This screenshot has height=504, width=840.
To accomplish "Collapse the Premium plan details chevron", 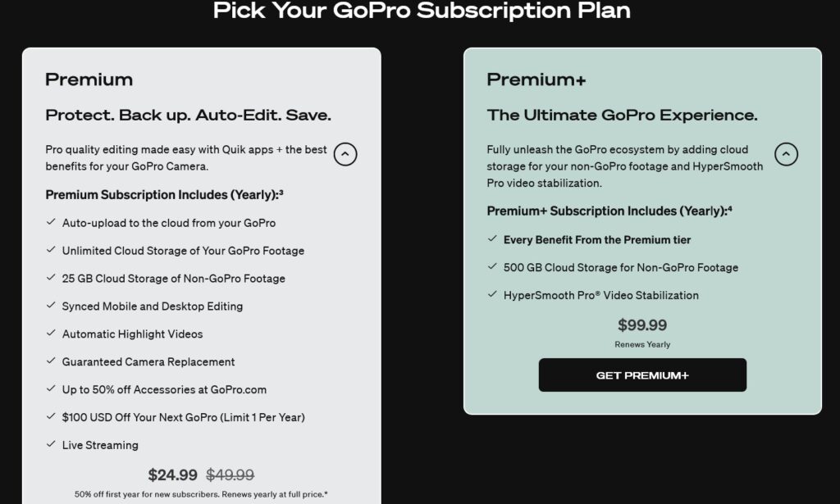I will (345, 154).
